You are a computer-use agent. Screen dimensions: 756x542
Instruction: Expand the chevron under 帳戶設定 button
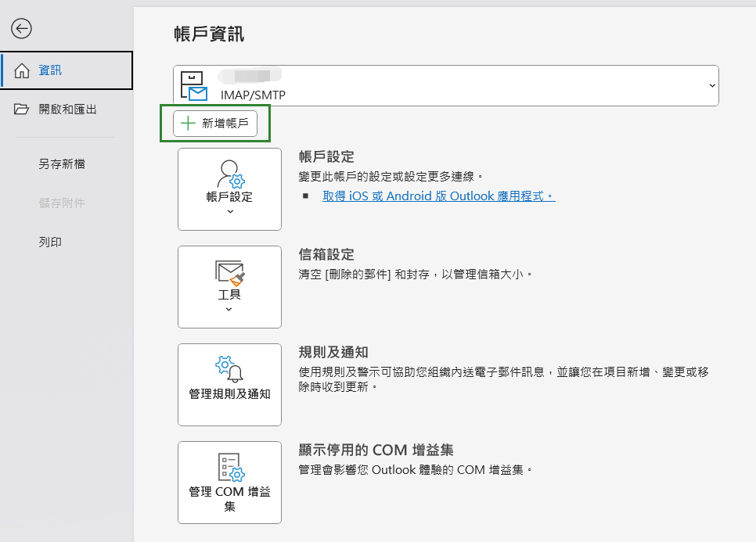[229, 211]
